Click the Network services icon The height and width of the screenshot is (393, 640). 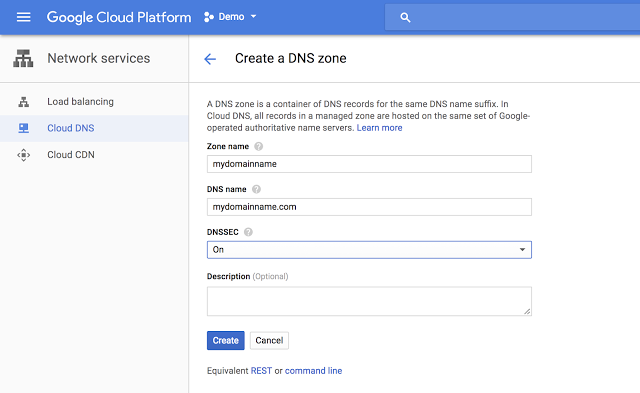pyautogui.click(x=23, y=58)
